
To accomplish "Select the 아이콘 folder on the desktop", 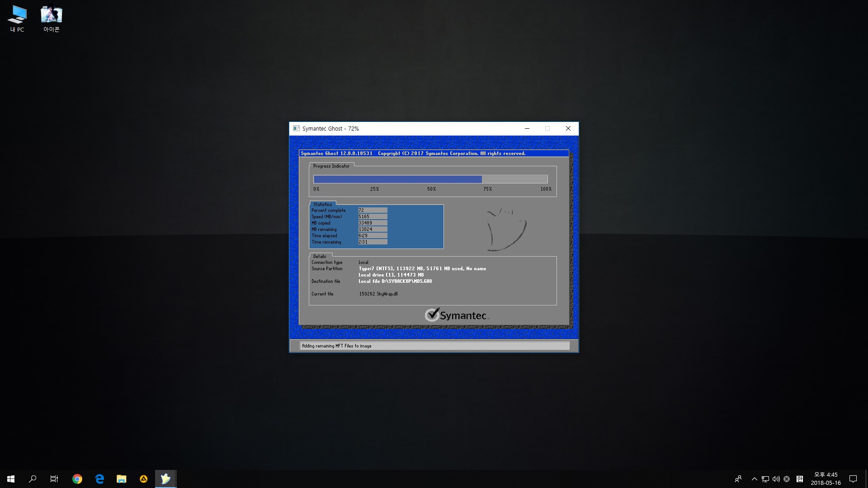I will point(51,19).
